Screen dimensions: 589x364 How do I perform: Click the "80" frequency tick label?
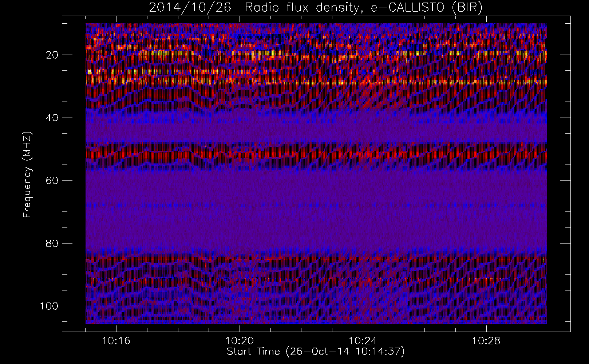pyautogui.click(x=52, y=243)
